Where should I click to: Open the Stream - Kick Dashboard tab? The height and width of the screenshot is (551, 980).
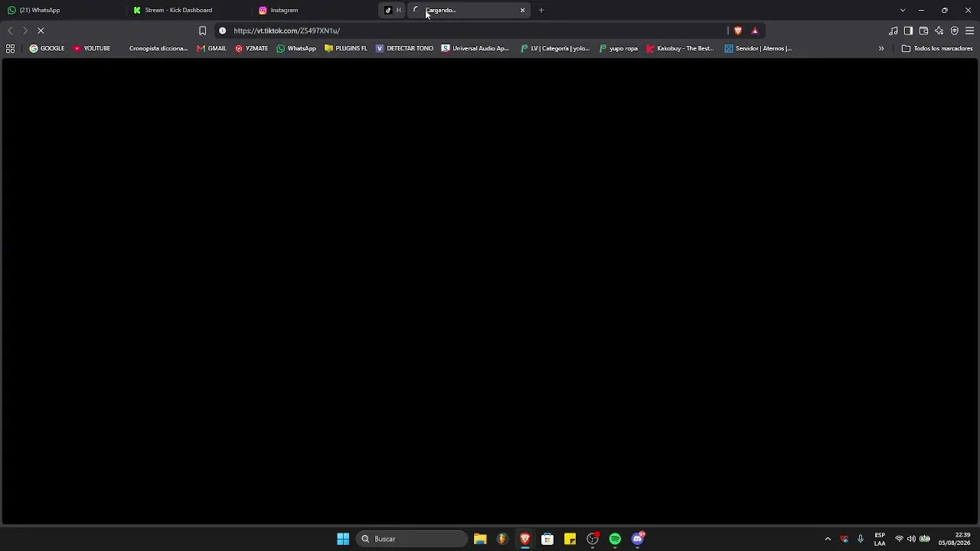(x=188, y=10)
